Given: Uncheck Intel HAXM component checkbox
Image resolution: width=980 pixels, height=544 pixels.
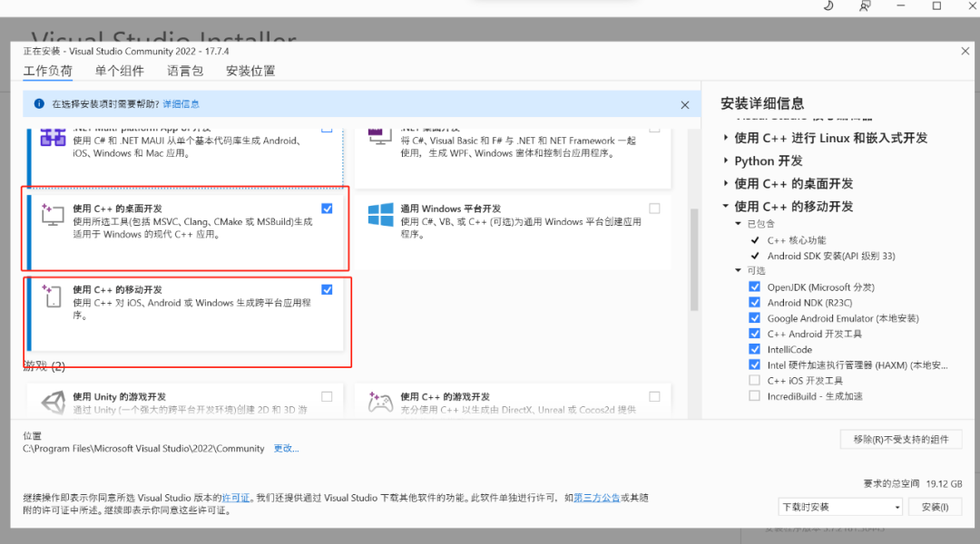Looking at the screenshot, I should [x=754, y=364].
